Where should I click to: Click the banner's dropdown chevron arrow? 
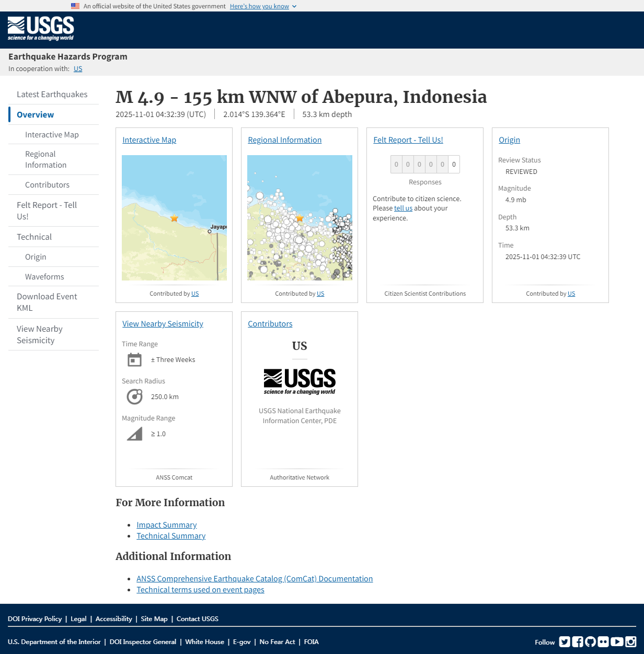(x=294, y=6)
